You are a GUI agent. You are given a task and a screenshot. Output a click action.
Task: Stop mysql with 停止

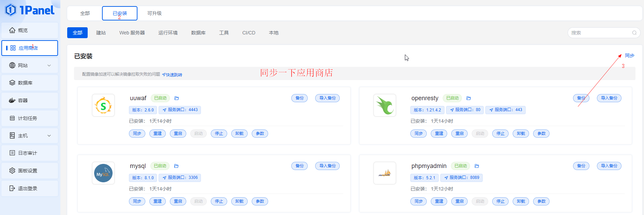point(219,201)
